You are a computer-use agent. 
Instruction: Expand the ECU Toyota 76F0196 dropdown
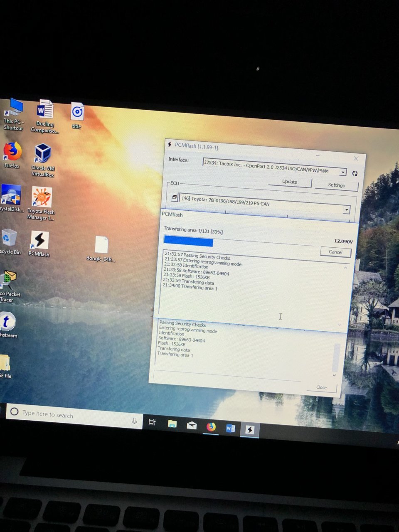[x=346, y=210]
